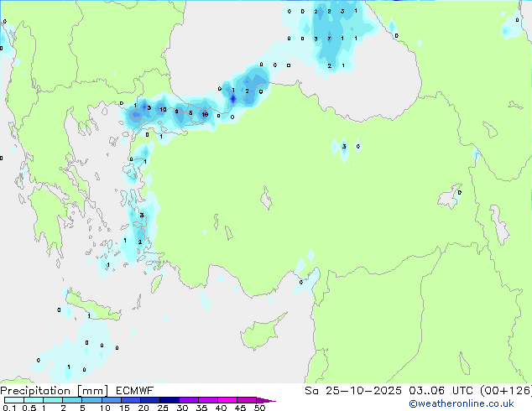Screen dimensions: 532x411
Task: Choose the 40–45 mm magenta legend swatch
Action: pyautogui.click(x=227, y=400)
